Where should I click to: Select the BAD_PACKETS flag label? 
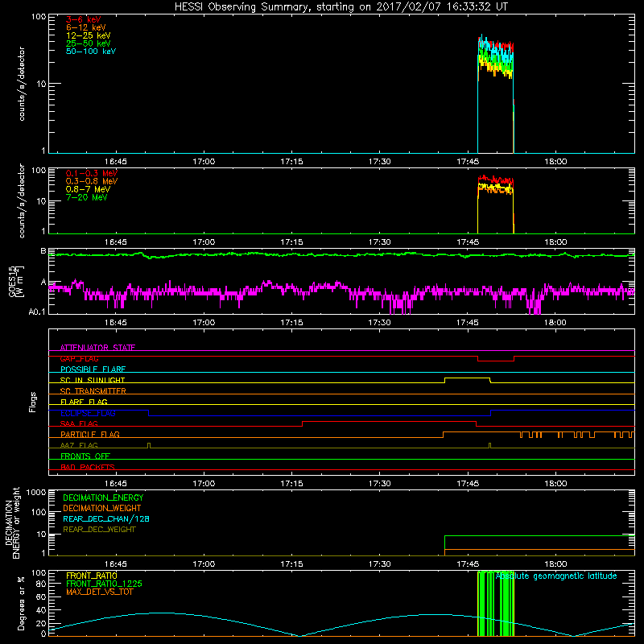point(88,467)
